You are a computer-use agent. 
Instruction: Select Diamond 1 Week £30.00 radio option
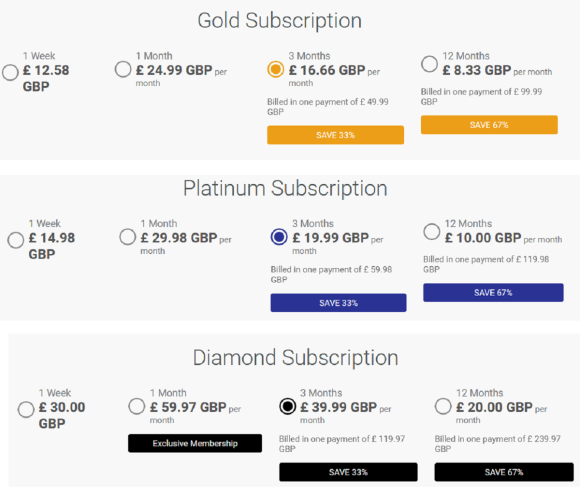[x=26, y=410]
